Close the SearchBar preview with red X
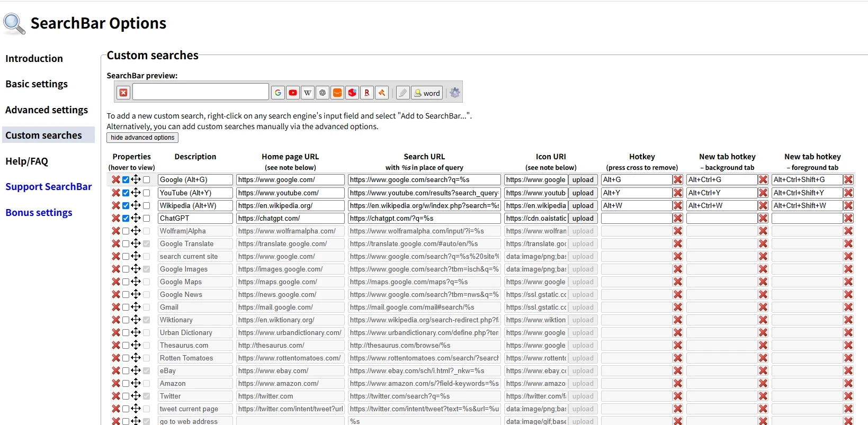The image size is (868, 425). coord(123,93)
